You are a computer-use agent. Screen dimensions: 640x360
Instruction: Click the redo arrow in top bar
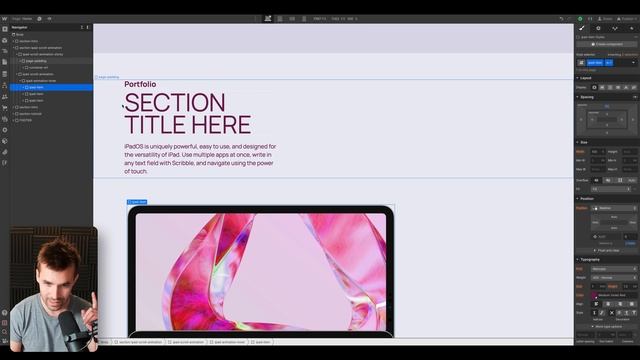click(x=569, y=19)
